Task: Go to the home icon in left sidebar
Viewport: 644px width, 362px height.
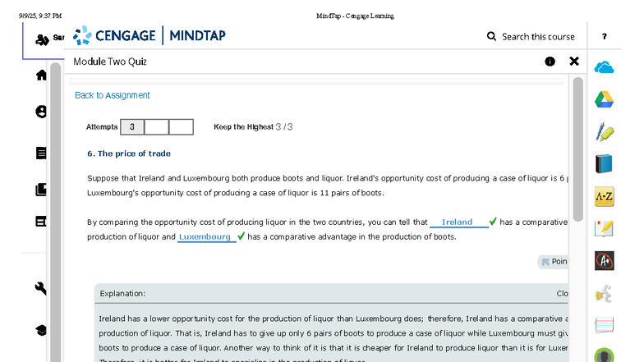Action: [41, 76]
